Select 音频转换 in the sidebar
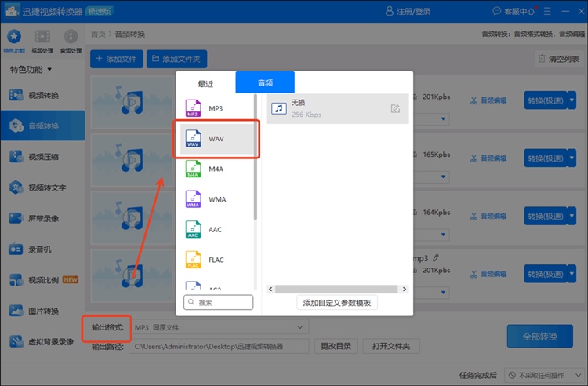This screenshot has width=588, height=386. (x=43, y=126)
